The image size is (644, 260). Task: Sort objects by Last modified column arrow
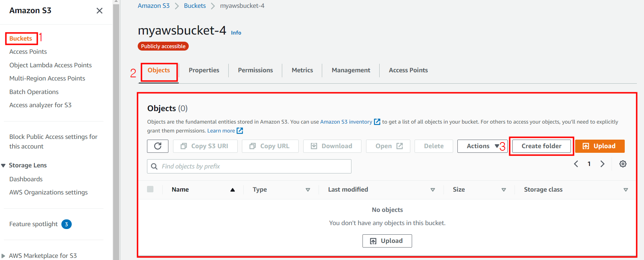[433, 190]
